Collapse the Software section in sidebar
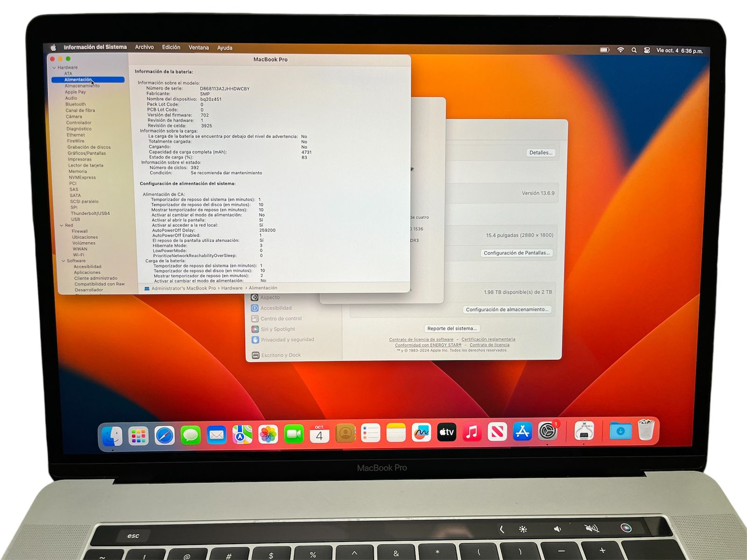Image resolution: width=747 pixels, height=560 pixels. [63, 261]
